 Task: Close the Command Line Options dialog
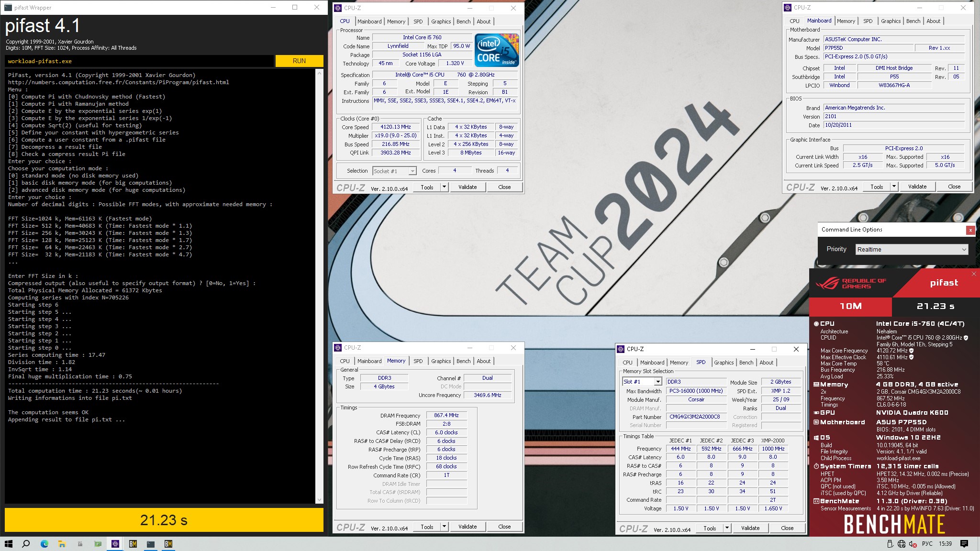pos(970,230)
